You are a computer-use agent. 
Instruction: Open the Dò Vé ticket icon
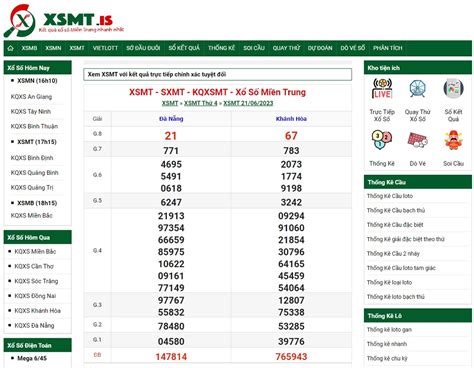417,140
